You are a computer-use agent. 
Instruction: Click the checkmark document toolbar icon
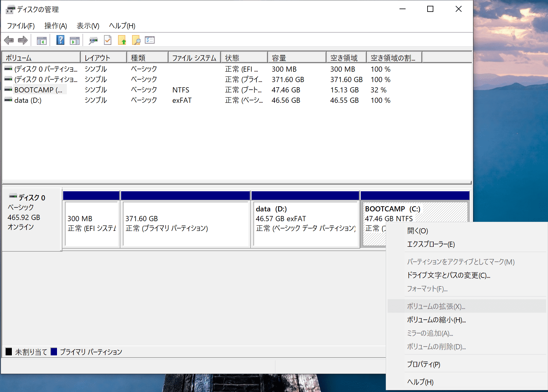coord(108,40)
